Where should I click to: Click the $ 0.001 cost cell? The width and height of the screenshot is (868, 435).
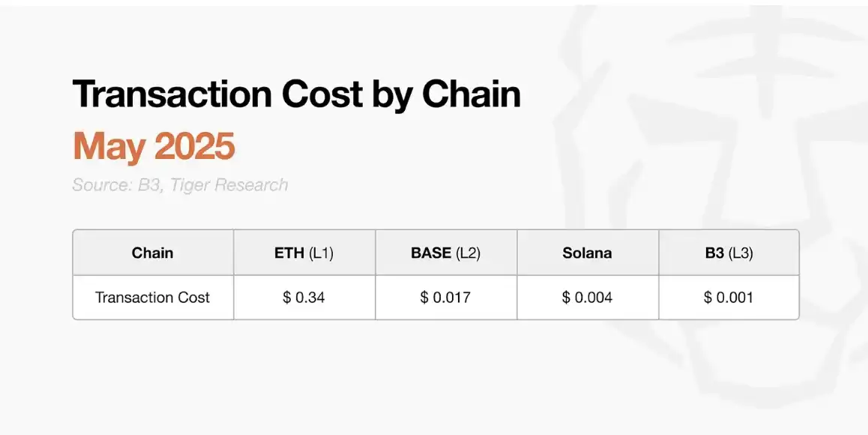pos(728,297)
